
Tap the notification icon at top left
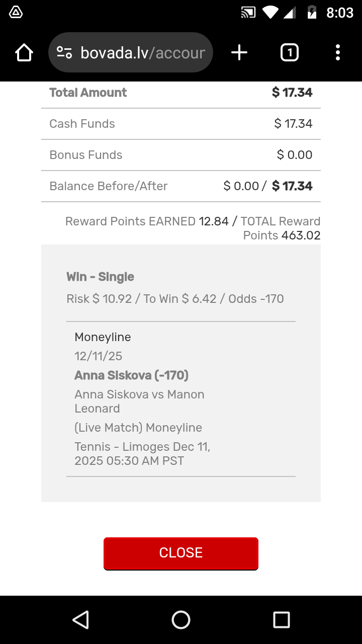click(16, 13)
